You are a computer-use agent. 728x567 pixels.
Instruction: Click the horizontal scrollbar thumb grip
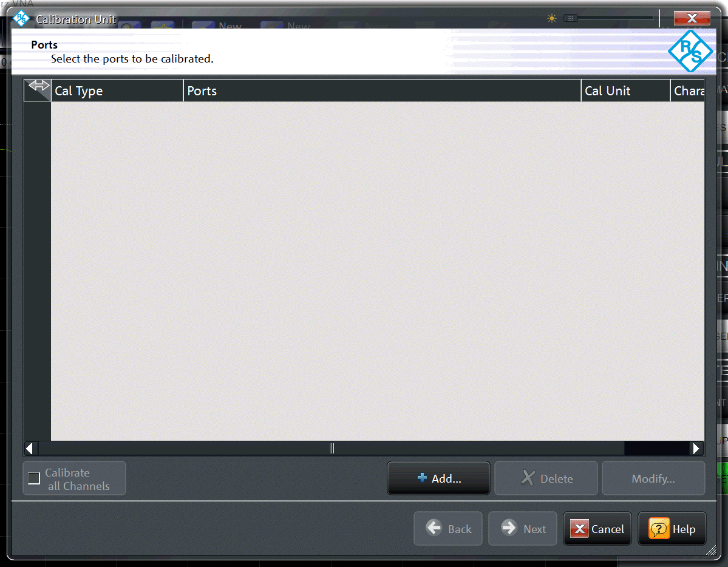tap(332, 449)
